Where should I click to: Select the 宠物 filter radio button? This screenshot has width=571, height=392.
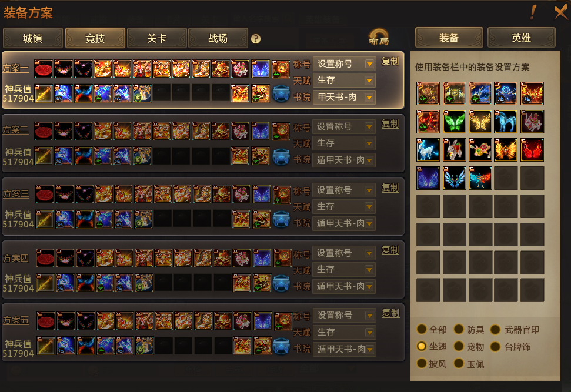(x=459, y=347)
